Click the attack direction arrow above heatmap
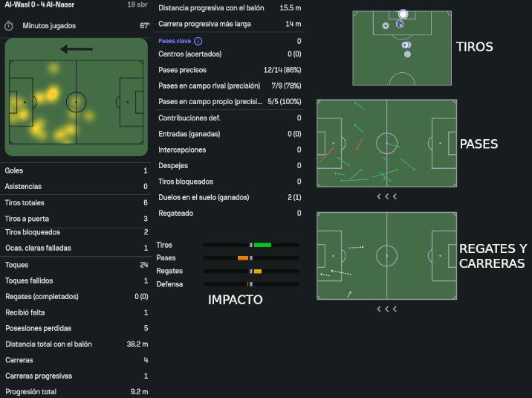532x398 pixels. pyautogui.click(x=76, y=49)
